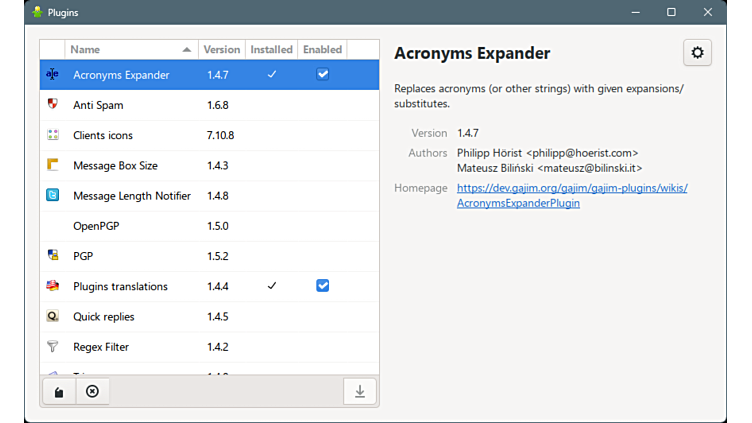Click the Message Box Size icon
Screen dimensions: 752x423
(x=53, y=165)
